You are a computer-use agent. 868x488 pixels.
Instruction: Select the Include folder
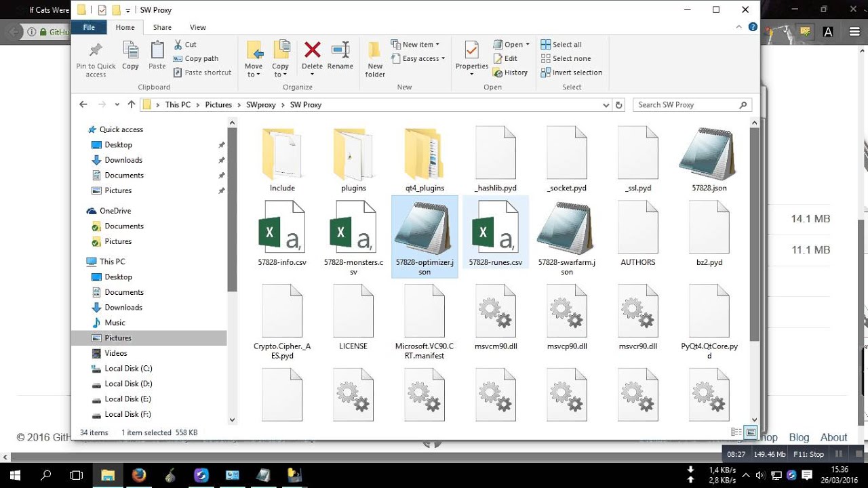coord(282,159)
